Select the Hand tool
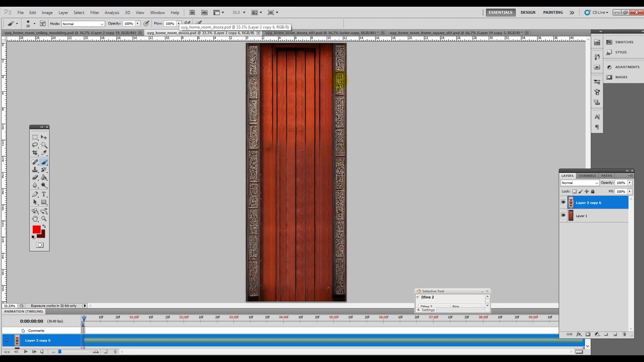Viewport: 644px width, 362px height. (35, 219)
